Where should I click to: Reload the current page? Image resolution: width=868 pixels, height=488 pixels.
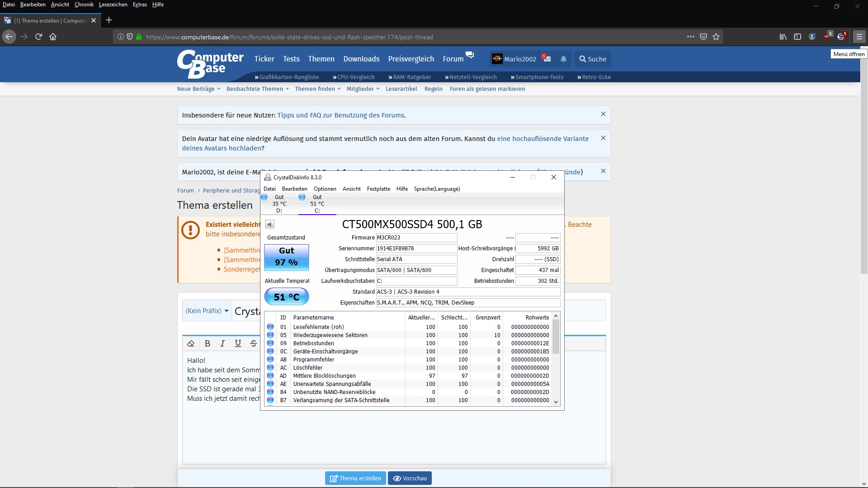point(38,37)
